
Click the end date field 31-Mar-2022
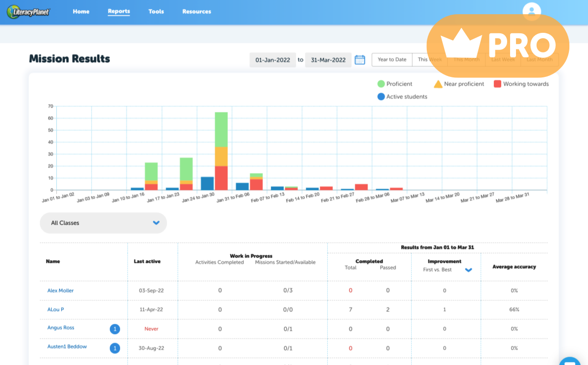pyautogui.click(x=328, y=60)
